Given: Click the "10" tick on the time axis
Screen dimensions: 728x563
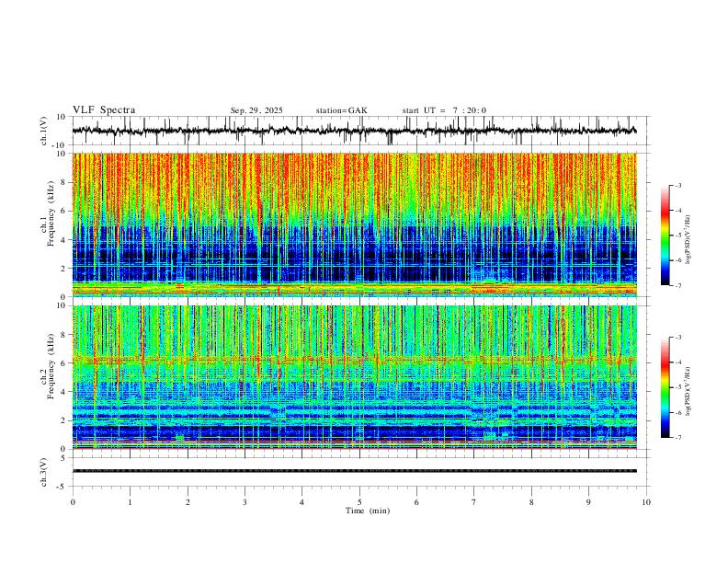Looking at the screenshot, I should click(x=646, y=502).
